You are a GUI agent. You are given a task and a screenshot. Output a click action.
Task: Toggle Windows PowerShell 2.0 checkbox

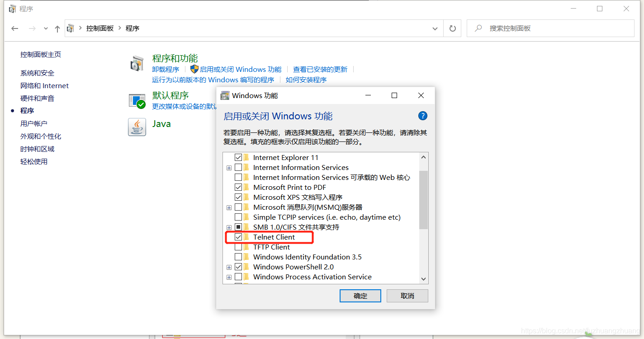coord(238,267)
